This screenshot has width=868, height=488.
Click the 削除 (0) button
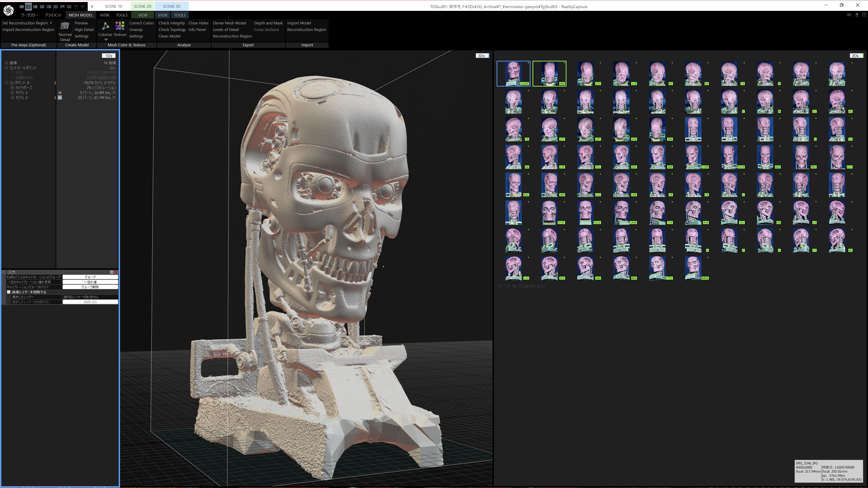90,302
